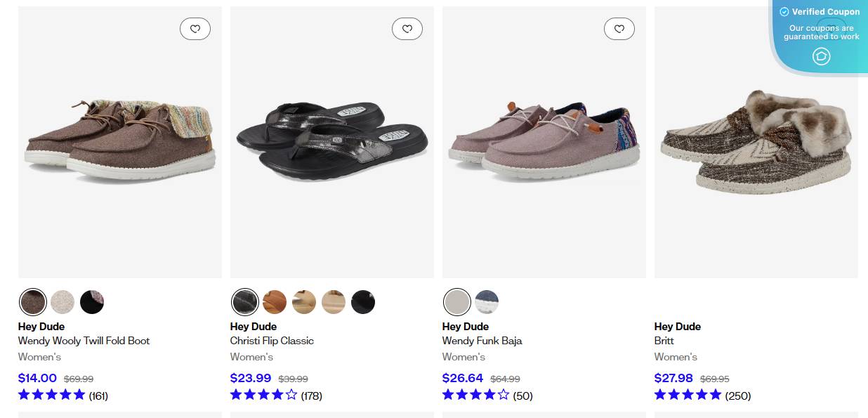Select the navy-and-white swatch for Wendy Funk Baja
This screenshot has height=418, width=868.
487,301
